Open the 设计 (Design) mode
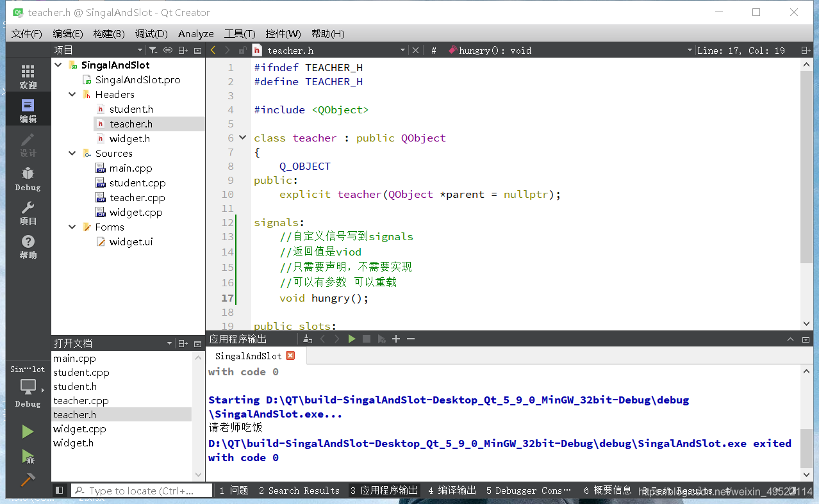 (x=28, y=145)
